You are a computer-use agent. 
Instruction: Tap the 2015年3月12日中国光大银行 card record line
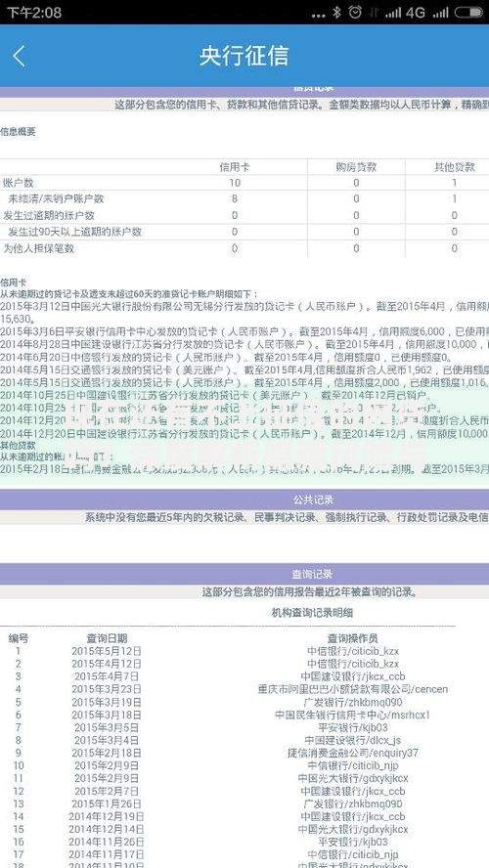[x=244, y=306]
